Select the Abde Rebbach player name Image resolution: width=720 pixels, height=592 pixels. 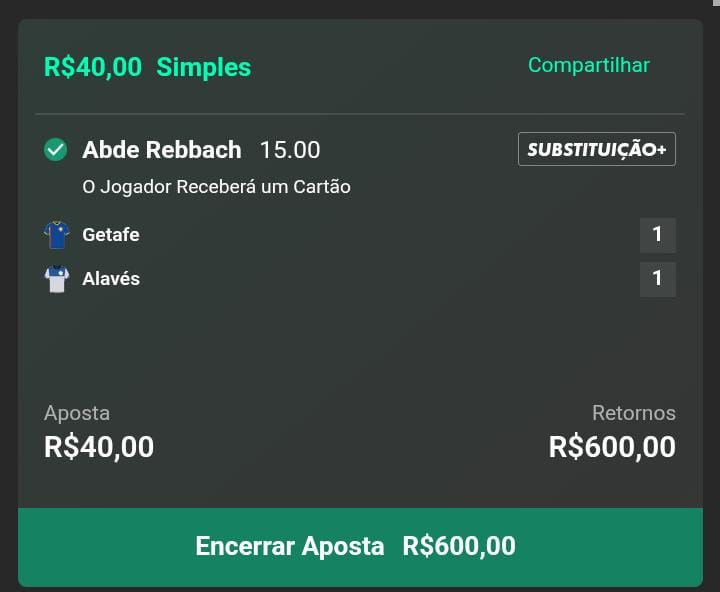click(161, 150)
